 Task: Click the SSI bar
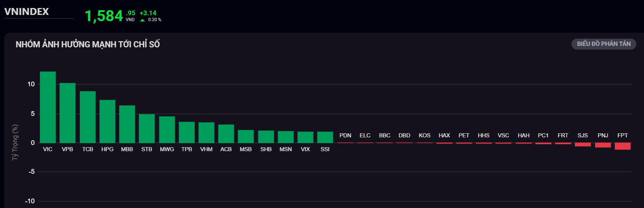tap(325, 137)
